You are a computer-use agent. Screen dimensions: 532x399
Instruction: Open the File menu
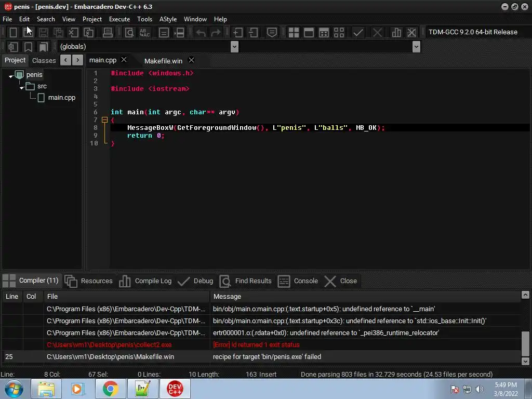click(x=7, y=19)
